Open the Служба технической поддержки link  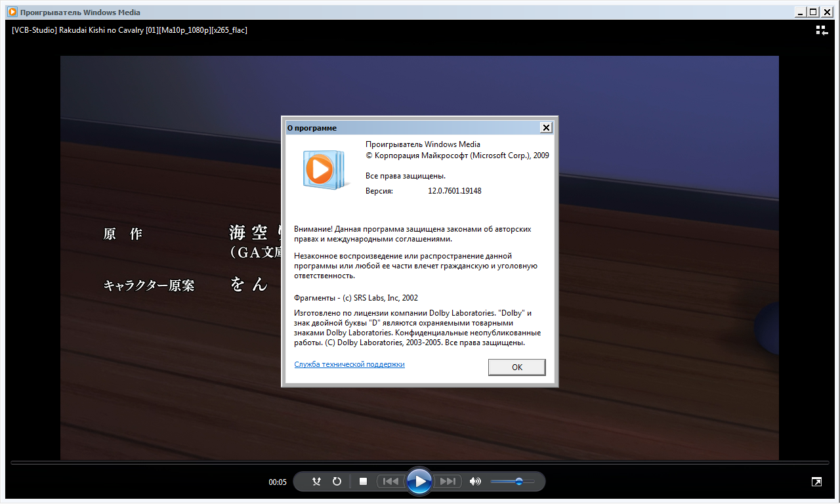click(349, 364)
